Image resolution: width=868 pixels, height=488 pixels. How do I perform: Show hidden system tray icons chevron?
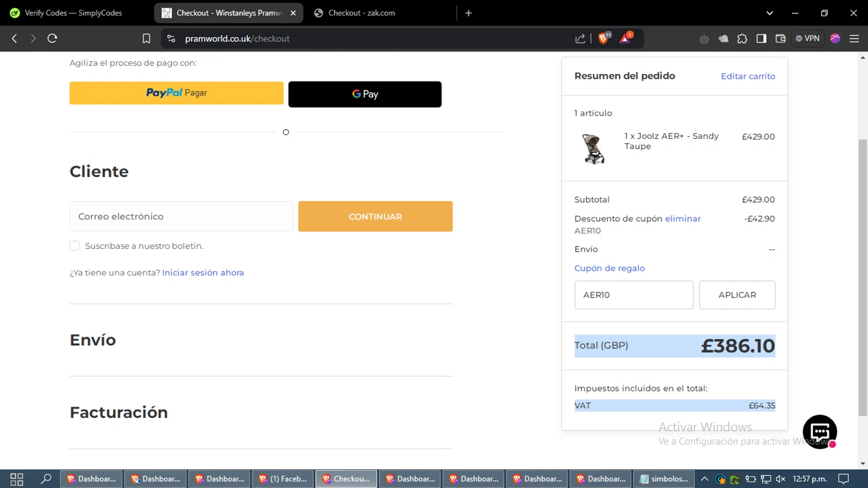tap(704, 479)
